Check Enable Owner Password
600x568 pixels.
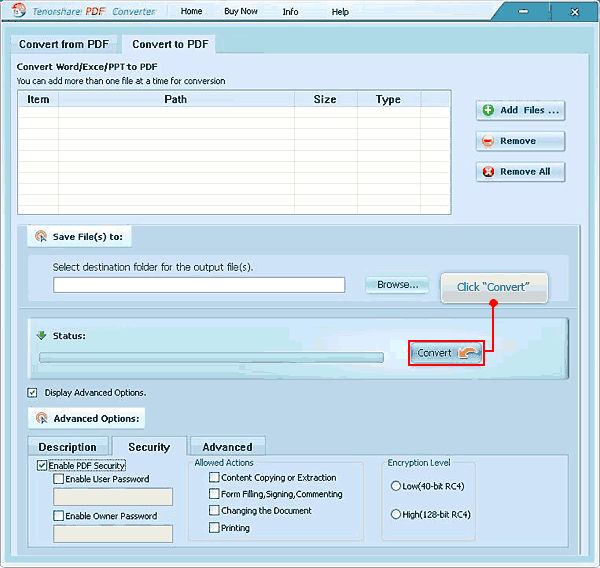click(59, 516)
